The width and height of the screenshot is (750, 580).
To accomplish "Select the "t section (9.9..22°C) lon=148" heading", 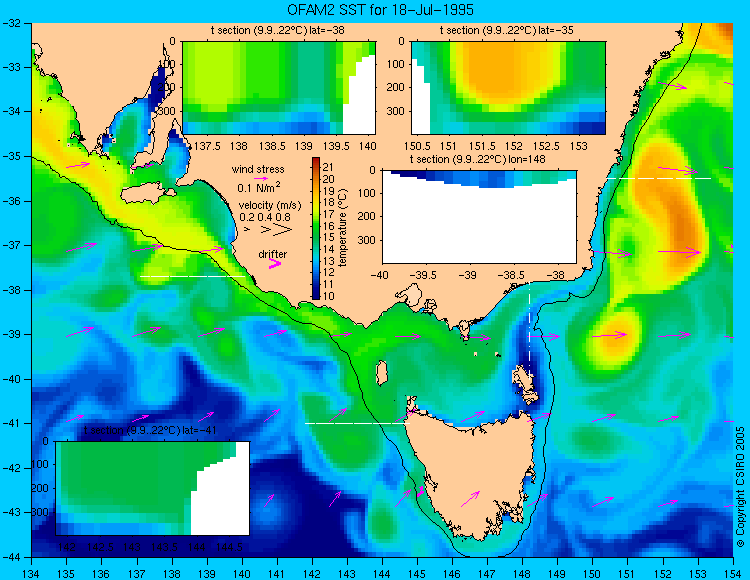I will point(477,159).
